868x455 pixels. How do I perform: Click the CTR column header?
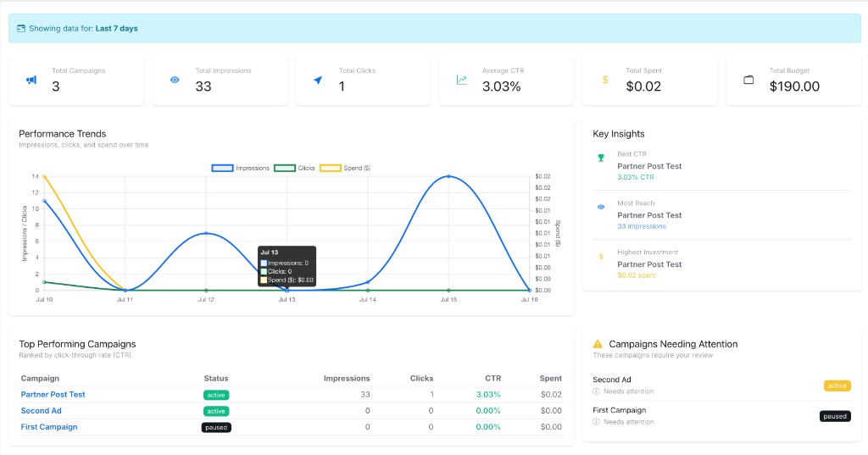pyautogui.click(x=492, y=378)
